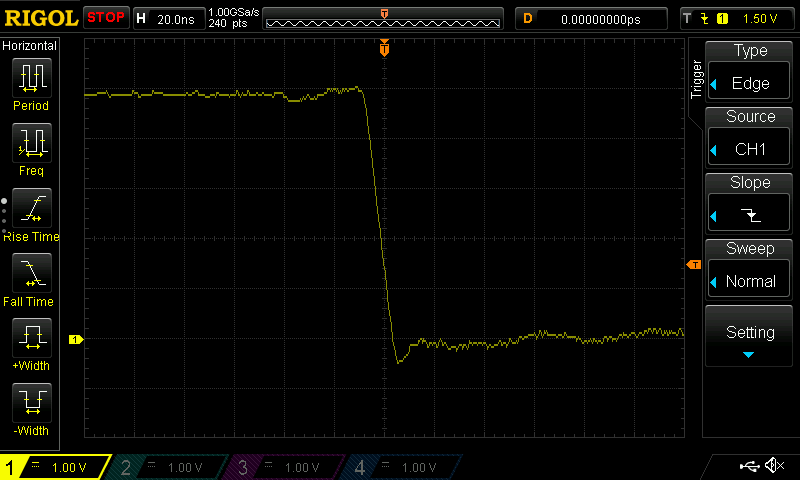Click the orange trigger level marker
The width and height of the screenshot is (800, 480).
693,265
